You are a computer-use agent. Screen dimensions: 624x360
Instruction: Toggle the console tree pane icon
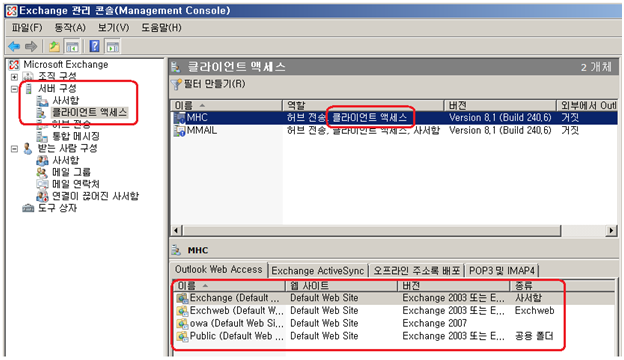point(72,47)
